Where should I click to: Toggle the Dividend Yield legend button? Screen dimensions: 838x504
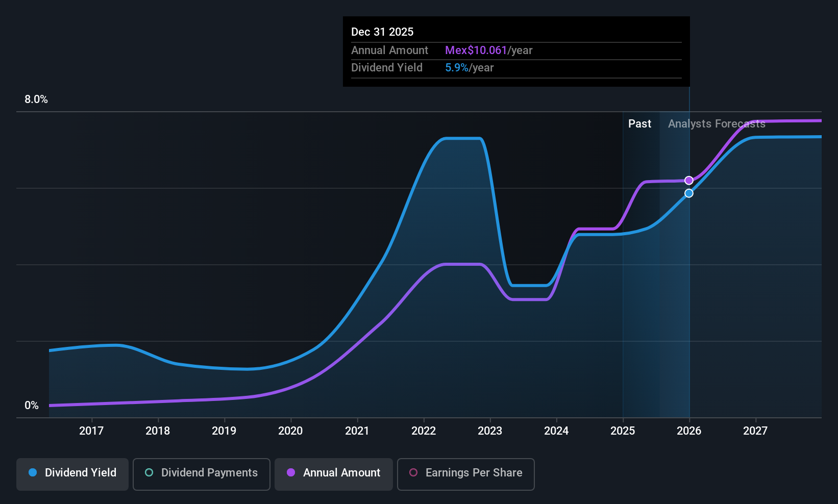coord(72,474)
